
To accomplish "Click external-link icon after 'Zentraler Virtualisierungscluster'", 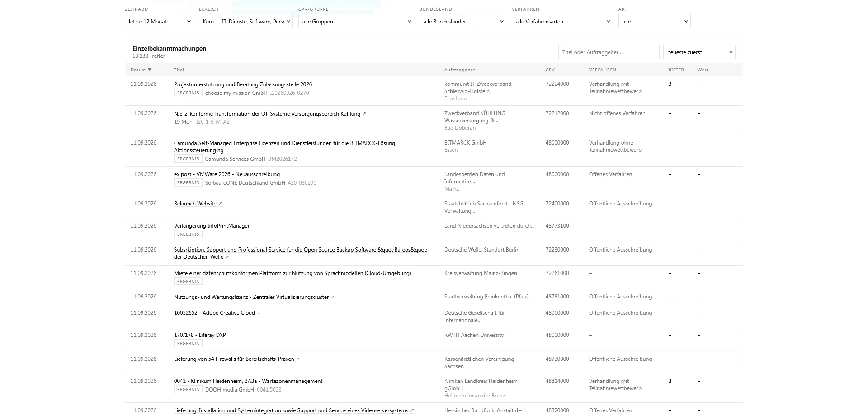I will coord(333,297).
